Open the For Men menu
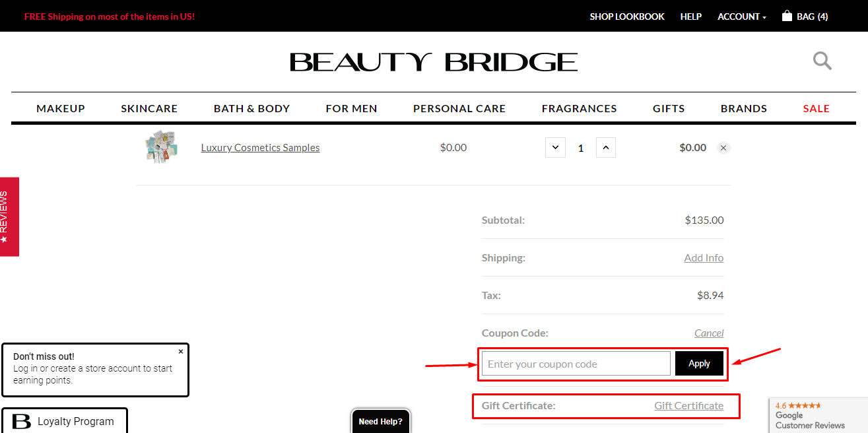 coord(351,108)
